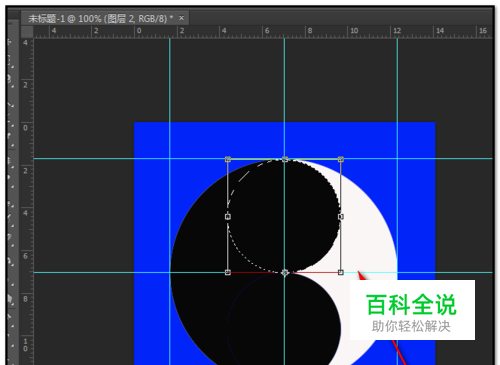Click the top-center transform handle

point(284,159)
